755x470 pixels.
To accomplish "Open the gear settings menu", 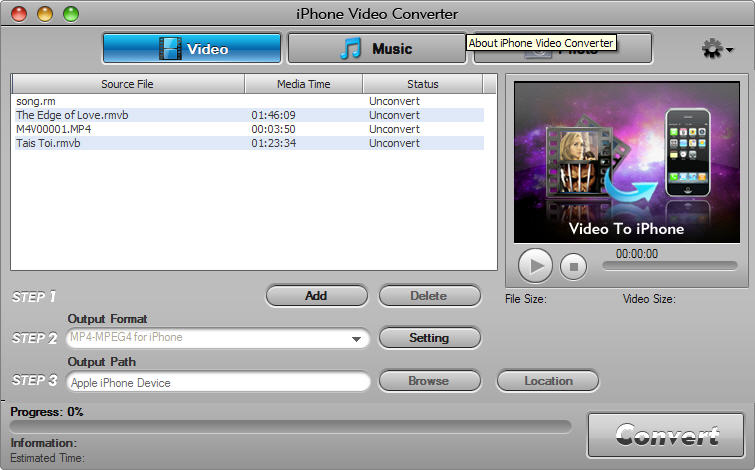I will 716,49.
